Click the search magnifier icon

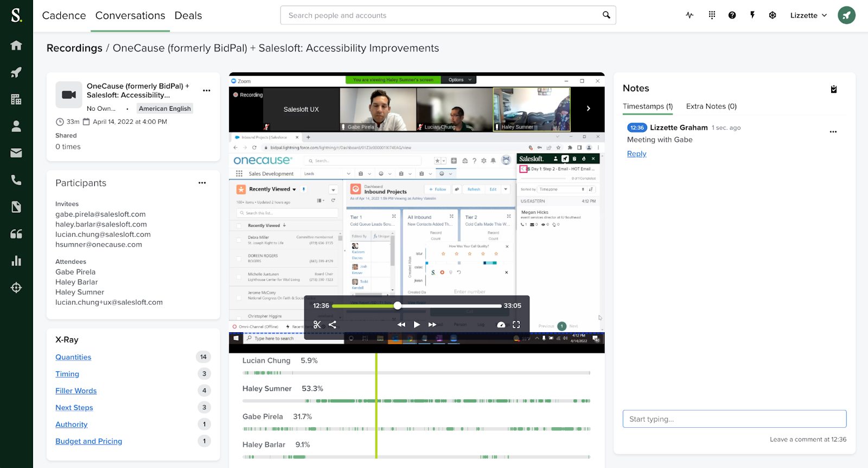tap(606, 15)
